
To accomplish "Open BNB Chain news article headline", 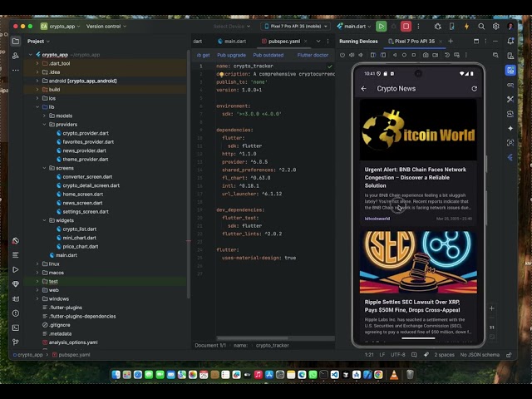I will (x=416, y=177).
